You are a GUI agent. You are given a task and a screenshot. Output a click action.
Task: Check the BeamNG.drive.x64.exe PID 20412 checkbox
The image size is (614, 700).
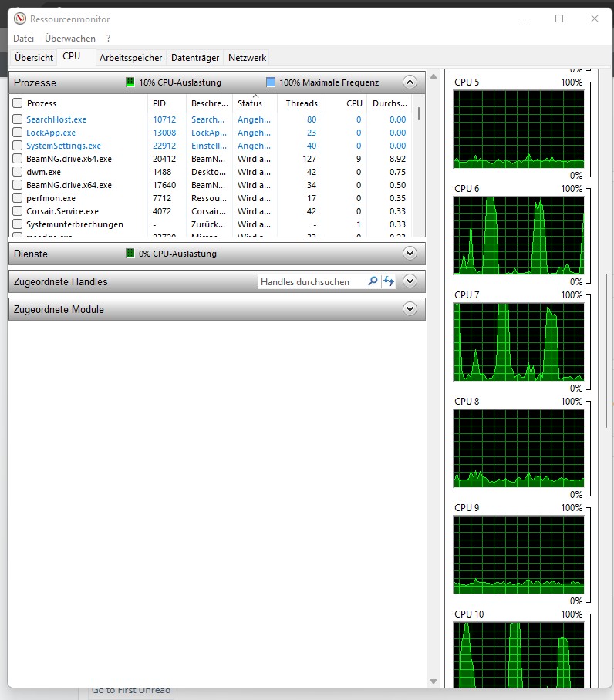[x=18, y=159]
